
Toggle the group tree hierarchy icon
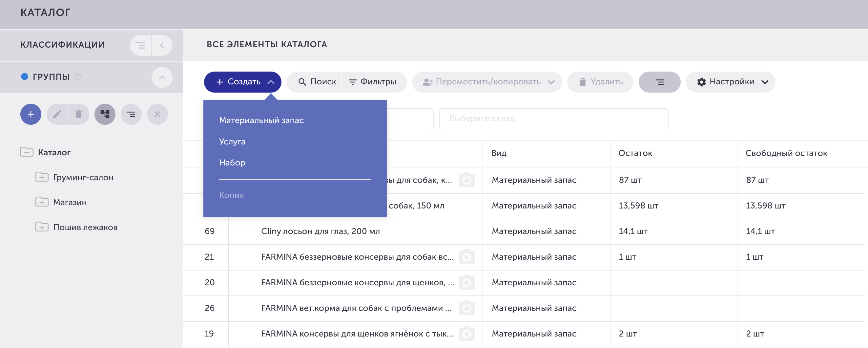105,114
